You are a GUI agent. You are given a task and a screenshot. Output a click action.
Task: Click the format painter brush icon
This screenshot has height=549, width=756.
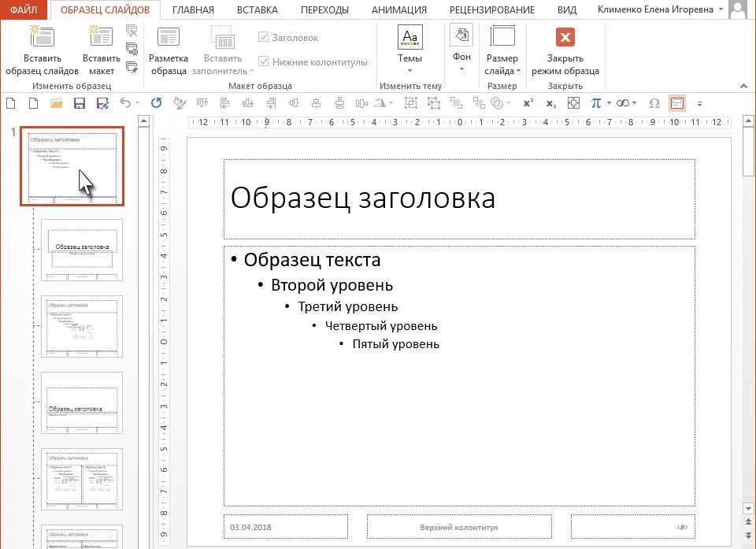click(180, 102)
